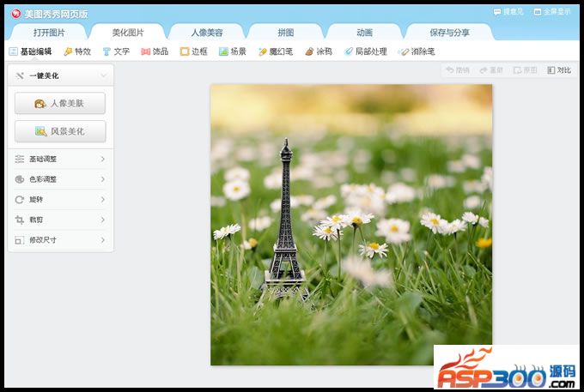Choose the 文字 text tool
Viewport: 584px width, 392px height.
pos(116,51)
